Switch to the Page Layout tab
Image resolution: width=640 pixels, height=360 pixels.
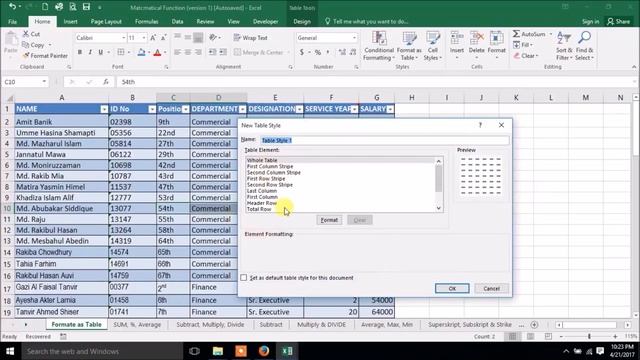click(106, 22)
